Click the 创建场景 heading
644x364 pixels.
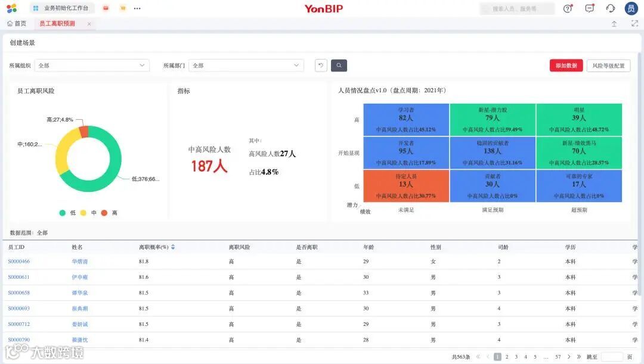(22, 43)
